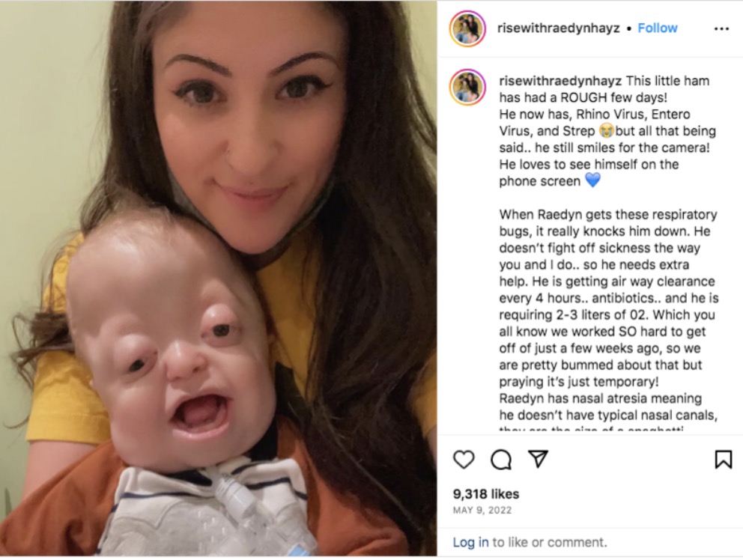Viewport: 743px width, 560px height.
Task: Select the blue heart emoji in the caption
Action: coord(592,180)
